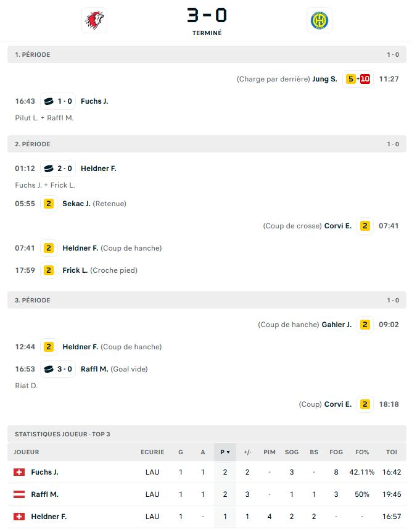Click Sekac J. 2-minute penalty badge
Image resolution: width=412 pixels, height=532 pixels.
pos(49,204)
